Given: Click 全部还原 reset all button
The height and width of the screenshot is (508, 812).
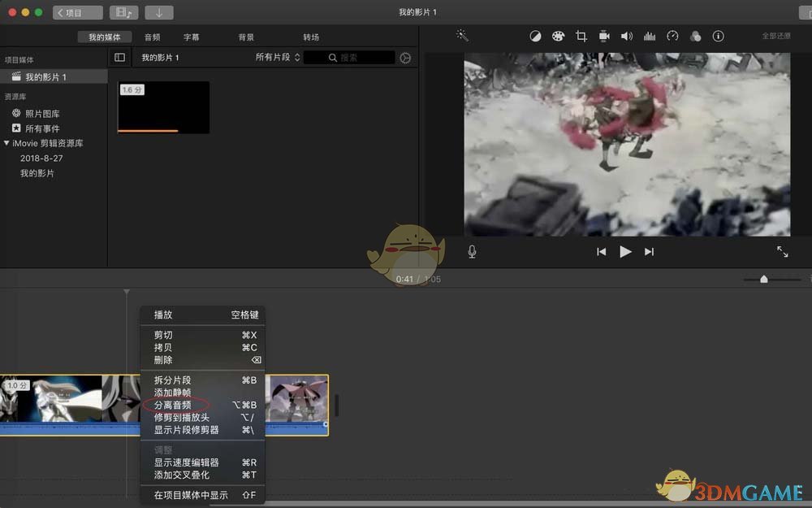Looking at the screenshot, I should [x=775, y=36].
